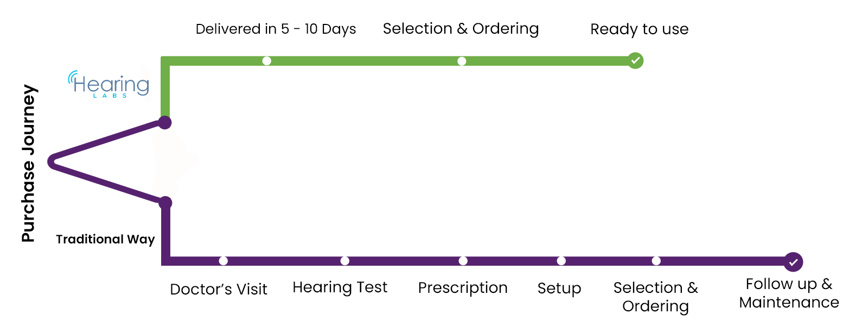This screenshot has height=326, width=868.
Task: Click the purple line dot above Selection & Ordering
Action: (x=656, y=261)
